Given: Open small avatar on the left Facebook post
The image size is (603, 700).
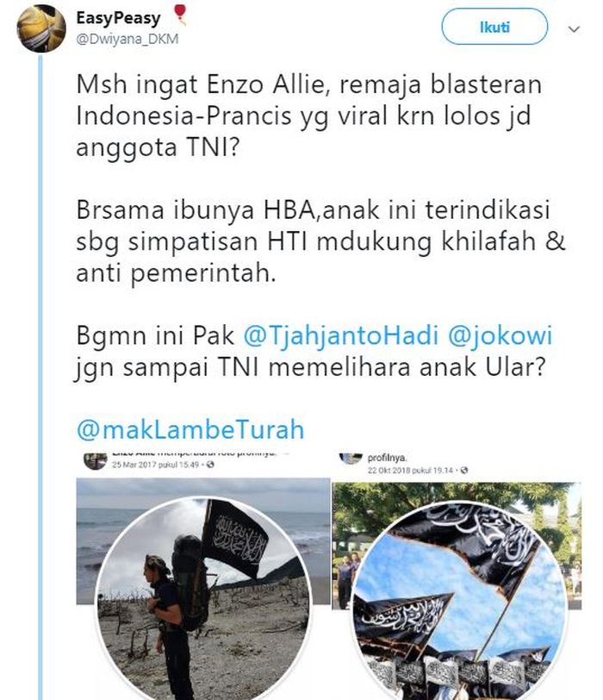Looking at the screenshot, I should pos(96,460).
